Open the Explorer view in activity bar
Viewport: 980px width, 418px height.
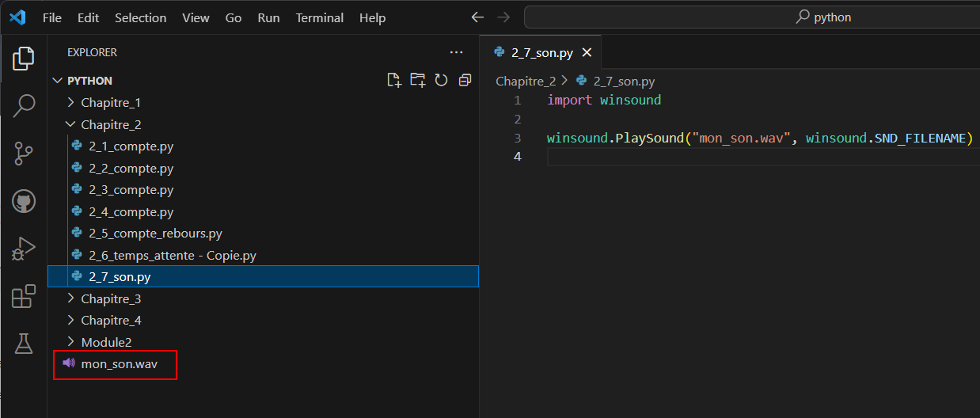24,59
